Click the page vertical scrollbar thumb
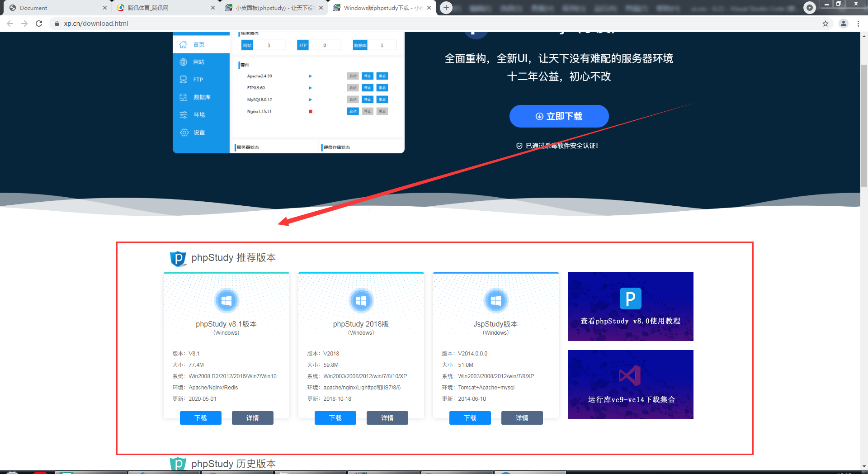This screenshot has height=474, width=868. point(864,126)
